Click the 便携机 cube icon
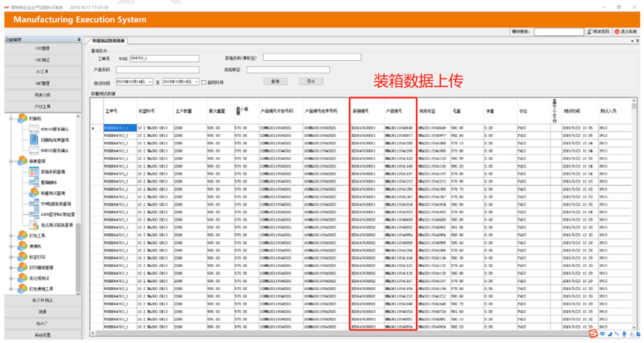This screenshot has height=343, width=644. click(22, 246)
